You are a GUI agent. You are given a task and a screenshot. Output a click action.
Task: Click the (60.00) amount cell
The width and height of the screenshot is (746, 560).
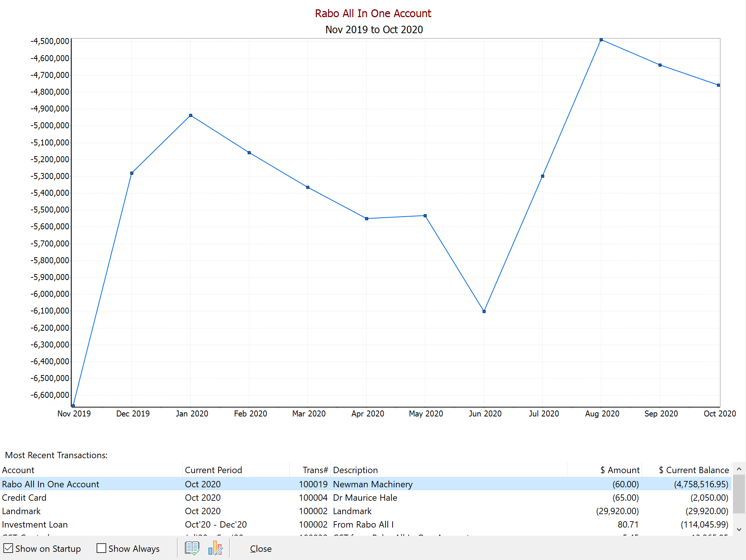[x=626, y=484]
